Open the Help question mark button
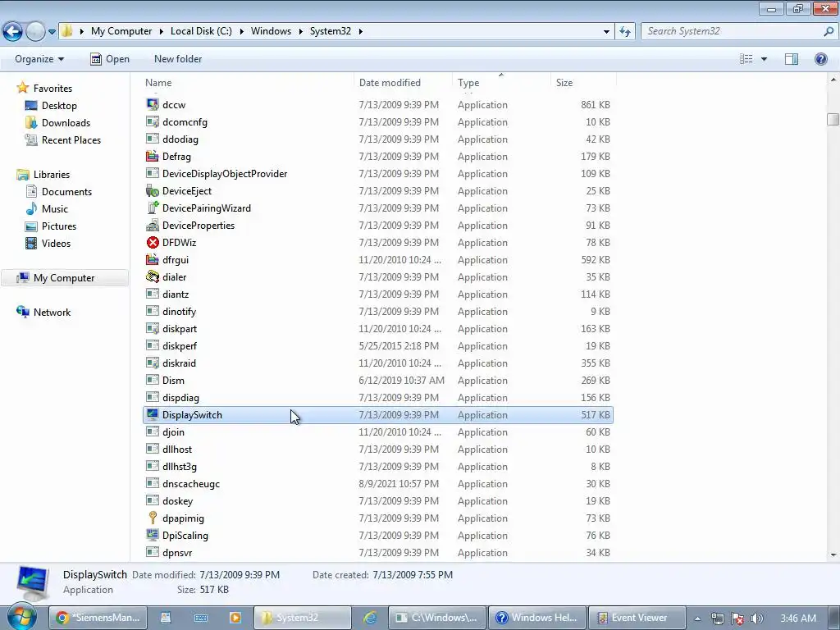The height and width of the screenshot is (630, 840). (820, 59)
